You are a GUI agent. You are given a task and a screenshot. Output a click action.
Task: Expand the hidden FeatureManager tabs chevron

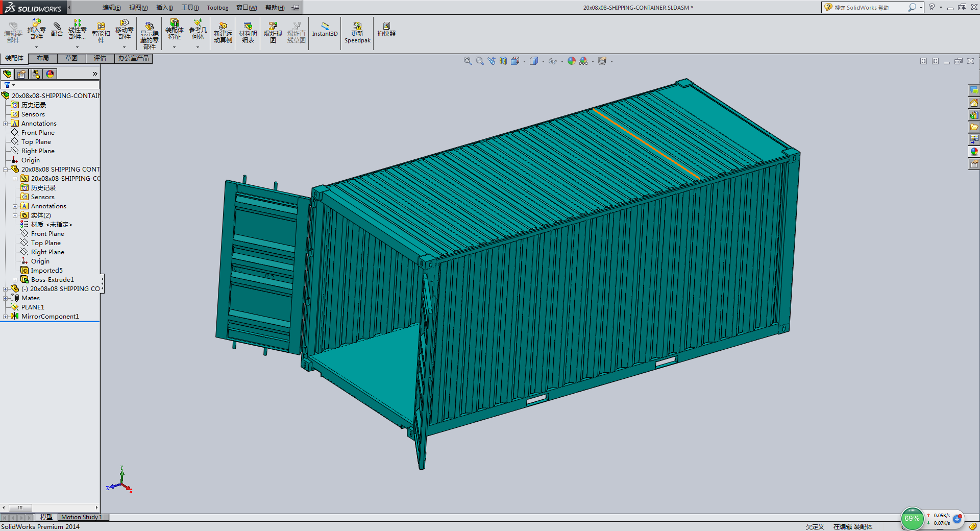95,74
